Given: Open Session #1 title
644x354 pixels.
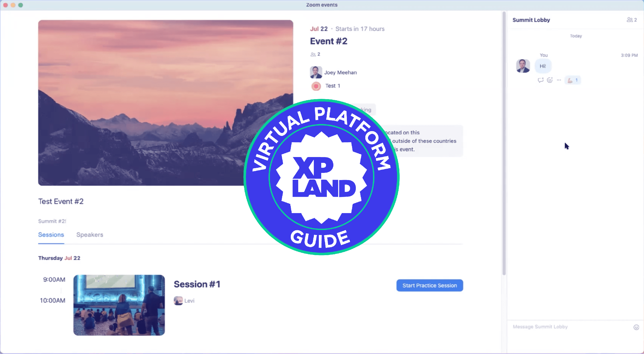Looking at the screenshot, I should point(197,284).
